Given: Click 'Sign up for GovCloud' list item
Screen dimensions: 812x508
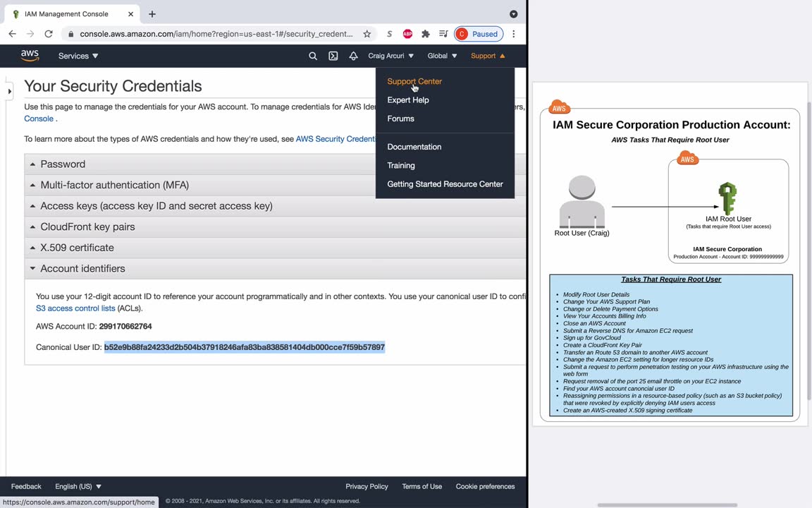Looking at the screenshot, I should click(592, 338).
